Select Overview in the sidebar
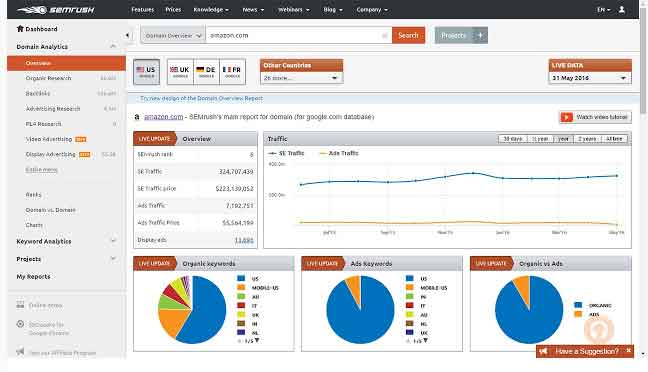 66,63
